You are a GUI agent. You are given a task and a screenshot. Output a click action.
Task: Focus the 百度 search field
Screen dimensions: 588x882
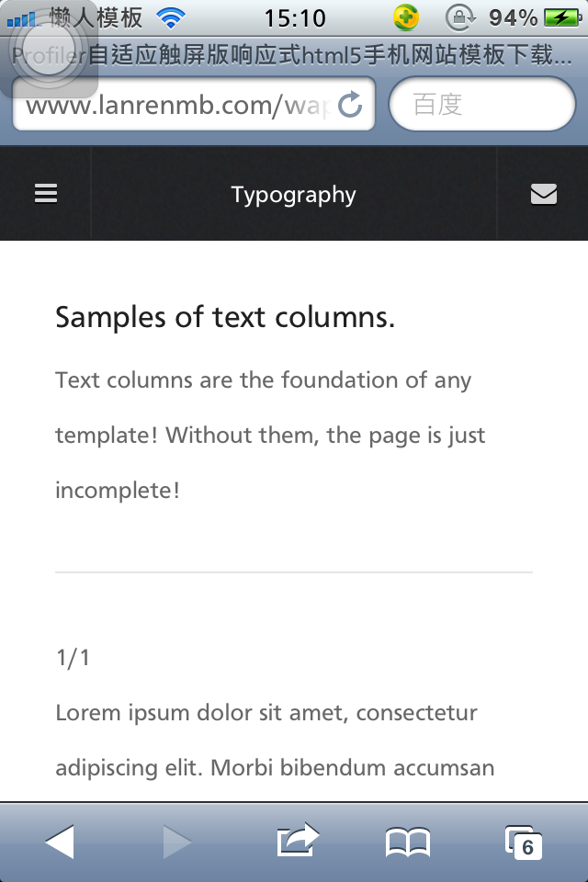point(482,105)
